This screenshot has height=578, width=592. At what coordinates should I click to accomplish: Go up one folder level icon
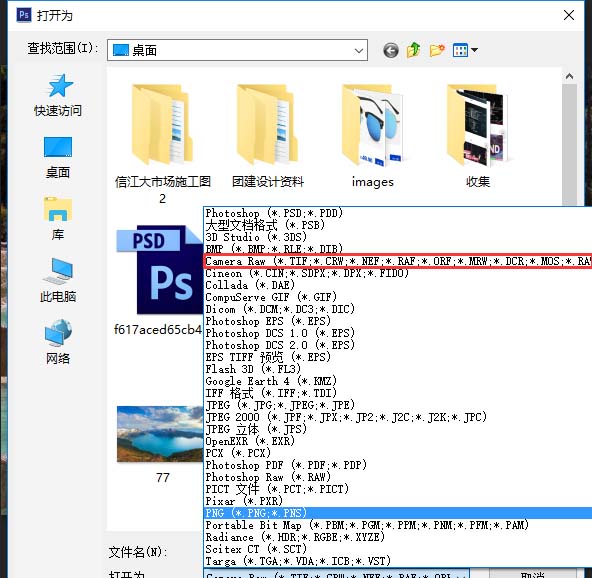pos(414,50)
